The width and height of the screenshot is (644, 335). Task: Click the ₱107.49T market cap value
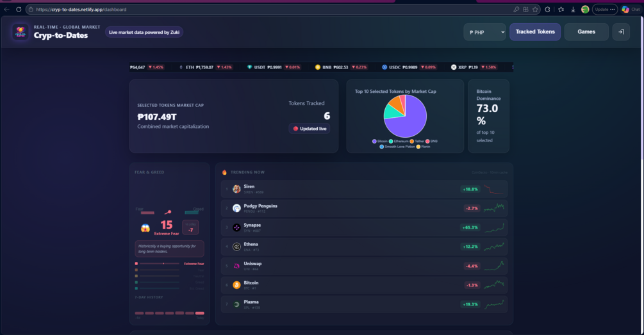point(157,117)
